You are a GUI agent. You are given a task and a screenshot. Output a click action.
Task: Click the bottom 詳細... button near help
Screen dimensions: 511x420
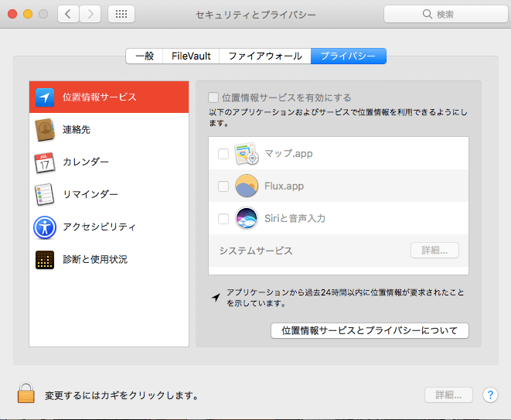click(448, 395)
